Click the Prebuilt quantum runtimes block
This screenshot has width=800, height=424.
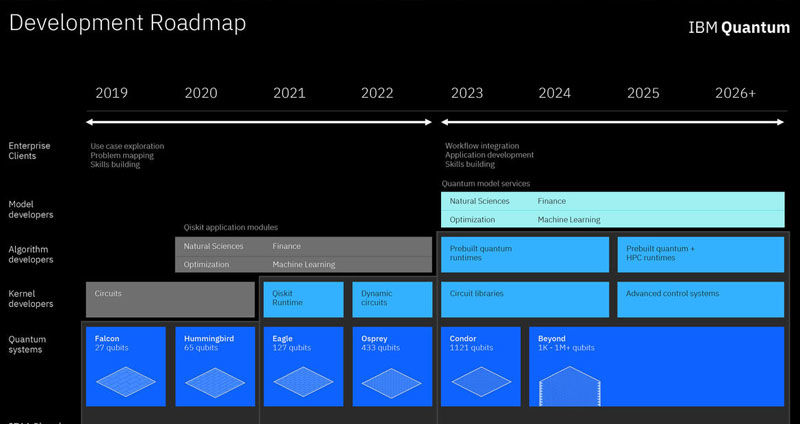[523, 254]
